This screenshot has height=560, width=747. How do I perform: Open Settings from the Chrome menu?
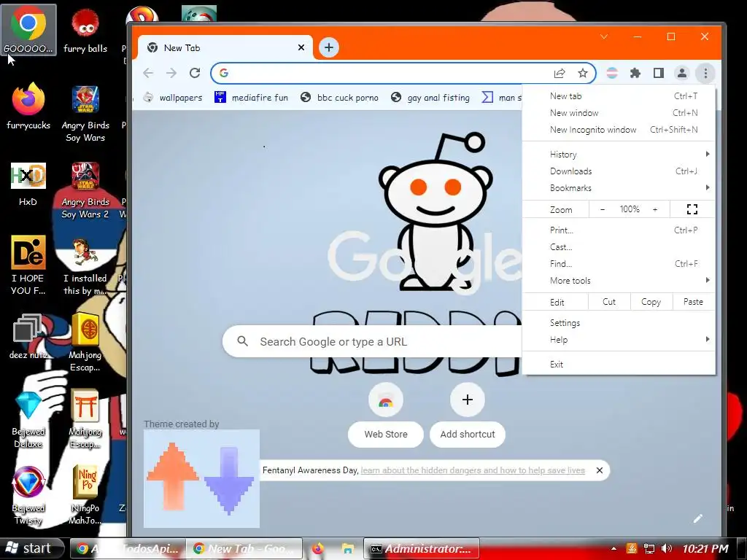pyautogui.click(x=619, y=323)
